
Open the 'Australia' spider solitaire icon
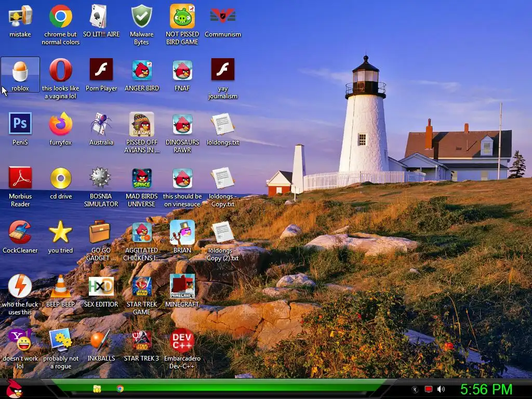pyautogui.click(x=101, y=124)
